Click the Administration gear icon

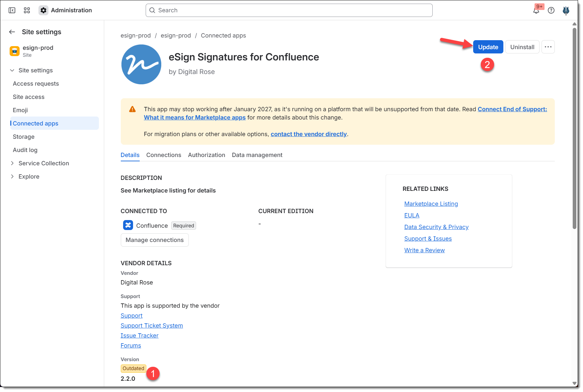click(43, 10)
